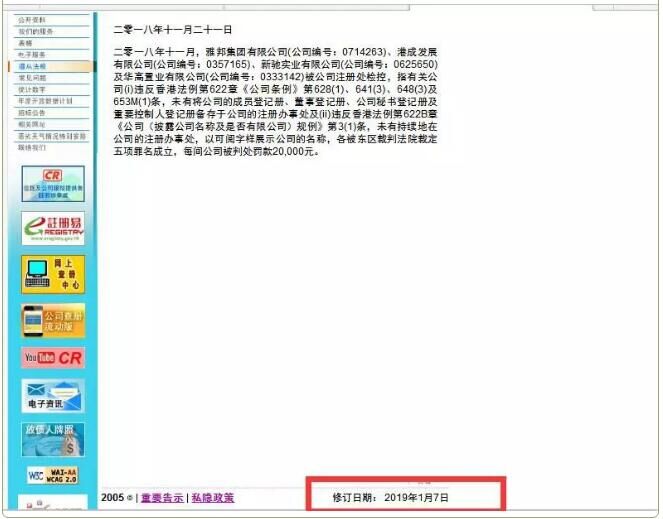Screen dimensions: 663x519
Task: Open the CR trust company licensing banner
Action: coord(53,184)
